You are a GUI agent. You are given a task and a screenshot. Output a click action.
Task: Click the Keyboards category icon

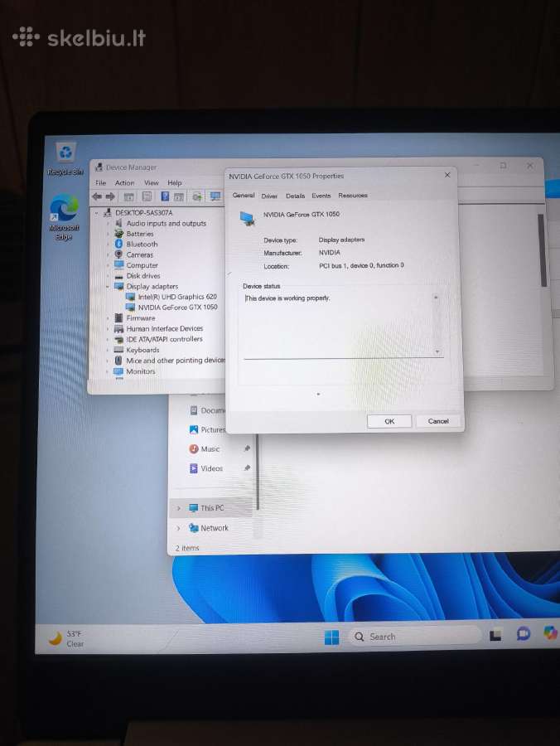(x=118, y=350)
